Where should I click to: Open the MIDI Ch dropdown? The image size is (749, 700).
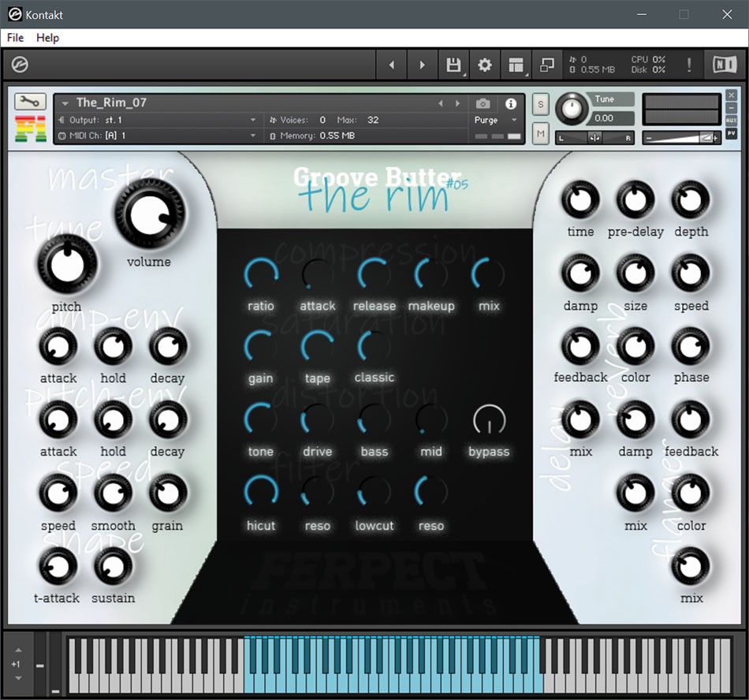[x=253, y=136]
